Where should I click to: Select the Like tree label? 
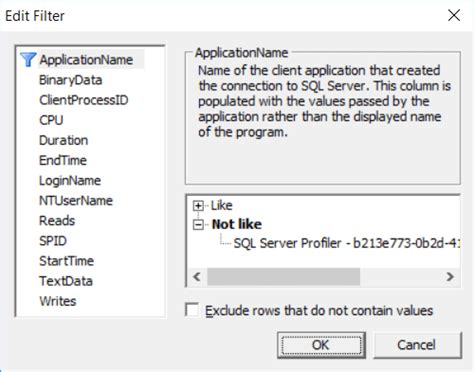click(x=221, y=205)
